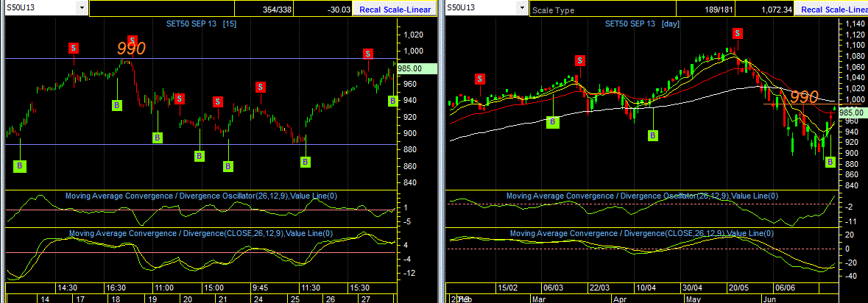Click the orange 990 label in 15-minute chart
The height and width of the screenshot is (303, 868).
131,49
